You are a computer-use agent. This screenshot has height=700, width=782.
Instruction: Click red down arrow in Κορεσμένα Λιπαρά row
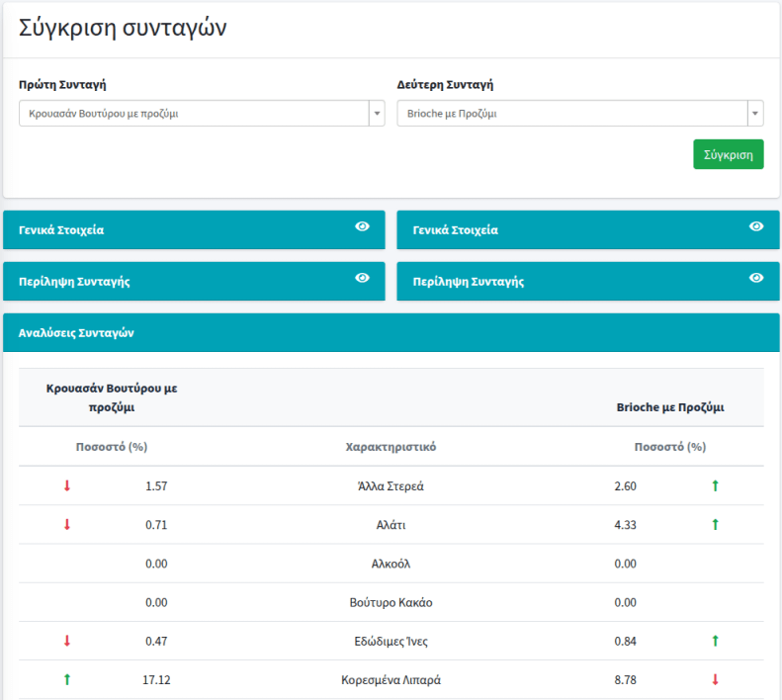715,679
